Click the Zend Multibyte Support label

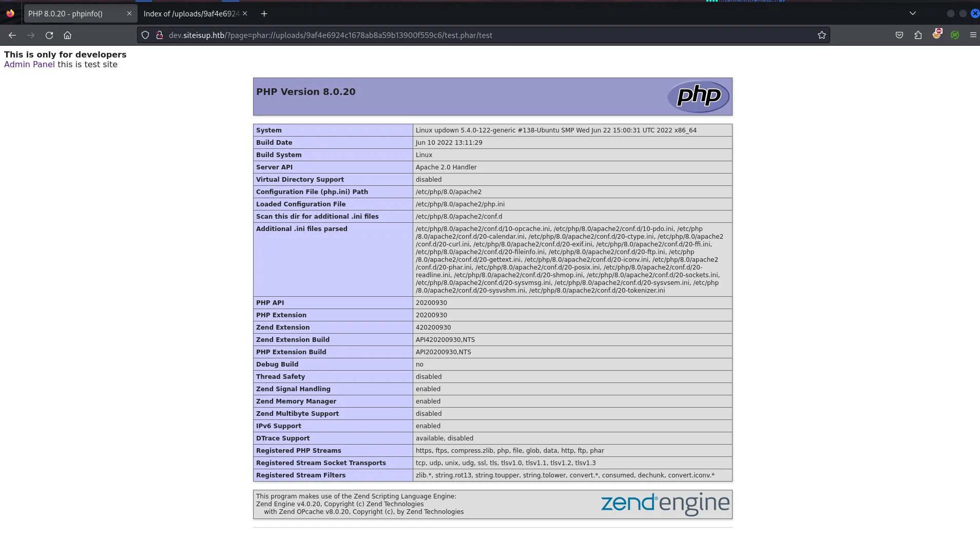click(x=297, y=414)
